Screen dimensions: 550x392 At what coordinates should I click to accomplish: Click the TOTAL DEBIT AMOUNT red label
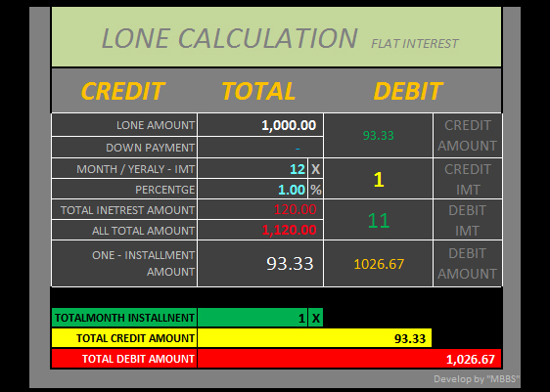click(x=124, y=359)
